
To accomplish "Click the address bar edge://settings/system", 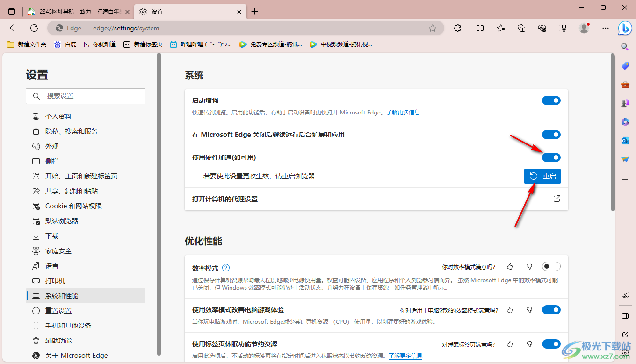I will [x=246, y=28].
